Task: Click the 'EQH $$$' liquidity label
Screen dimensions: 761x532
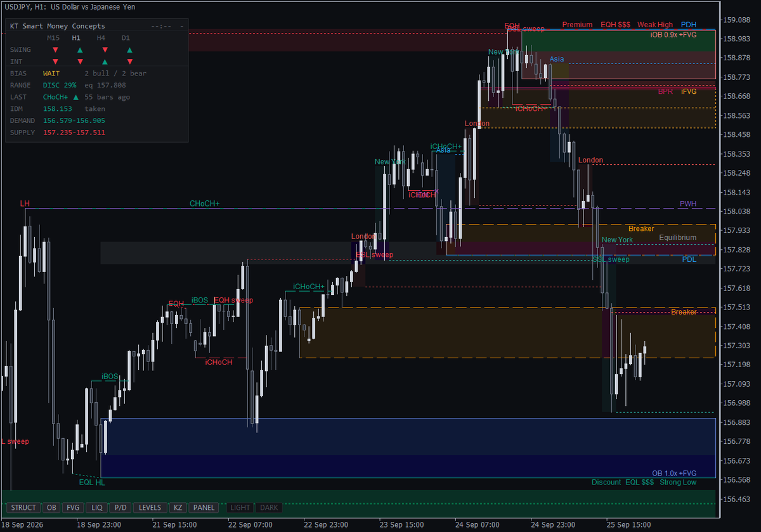Action: 615,25
